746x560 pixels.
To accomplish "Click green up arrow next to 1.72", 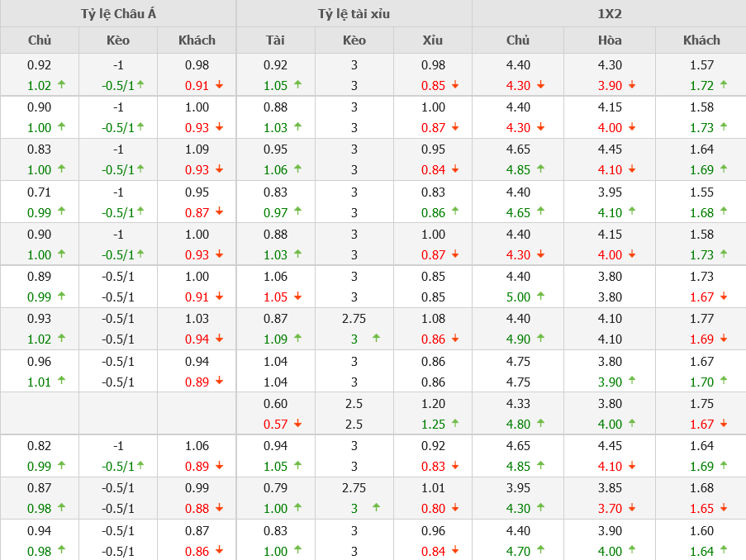I will [x=724, y=84].
